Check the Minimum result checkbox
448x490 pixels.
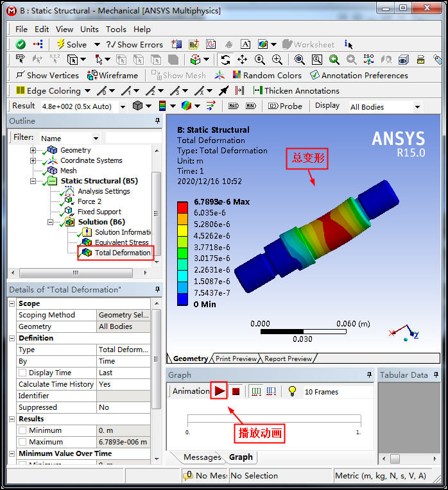[x=22, y=430]
